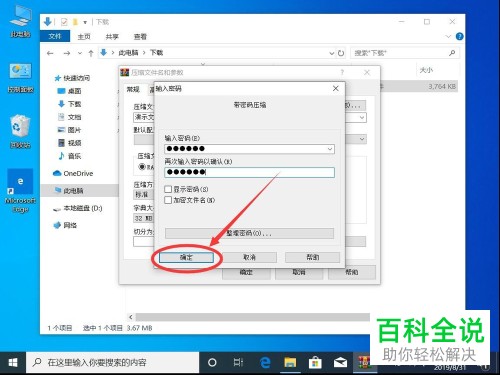Open the Control Panel desktop icon
This screenshot has height=375, width=500.
tap(20, 78)
